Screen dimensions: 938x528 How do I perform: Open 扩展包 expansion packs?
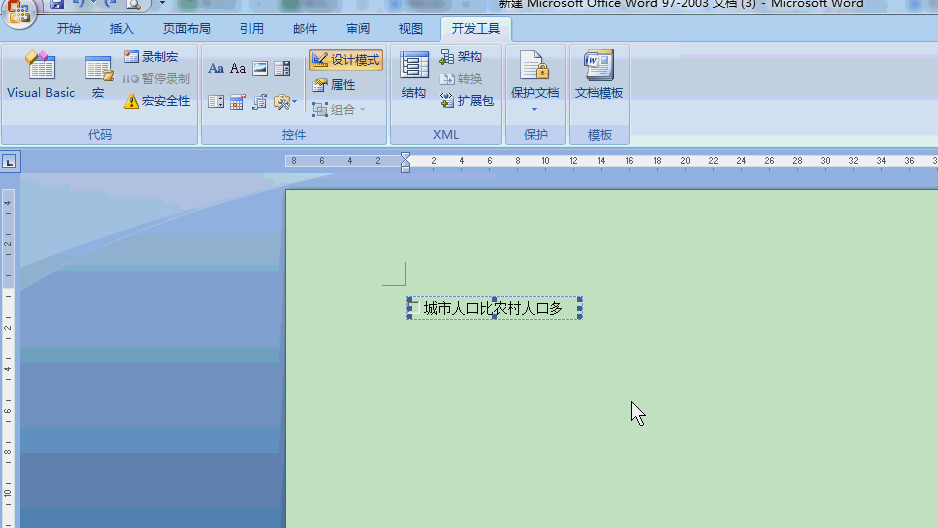coord(467,100)
